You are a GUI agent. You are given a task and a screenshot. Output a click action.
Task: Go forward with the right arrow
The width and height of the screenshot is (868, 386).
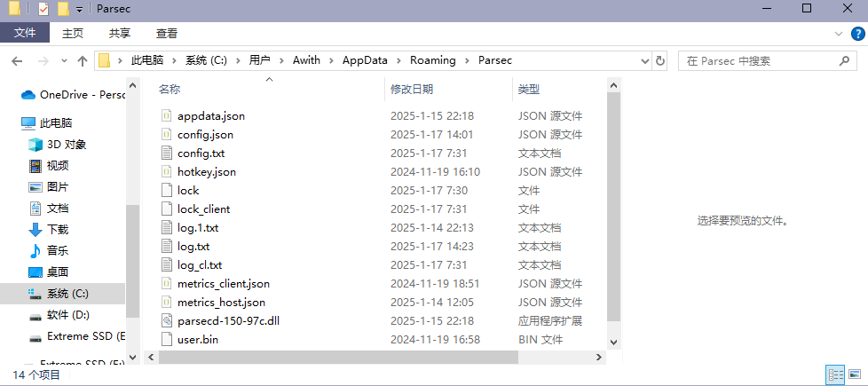[x=43, y=61]
